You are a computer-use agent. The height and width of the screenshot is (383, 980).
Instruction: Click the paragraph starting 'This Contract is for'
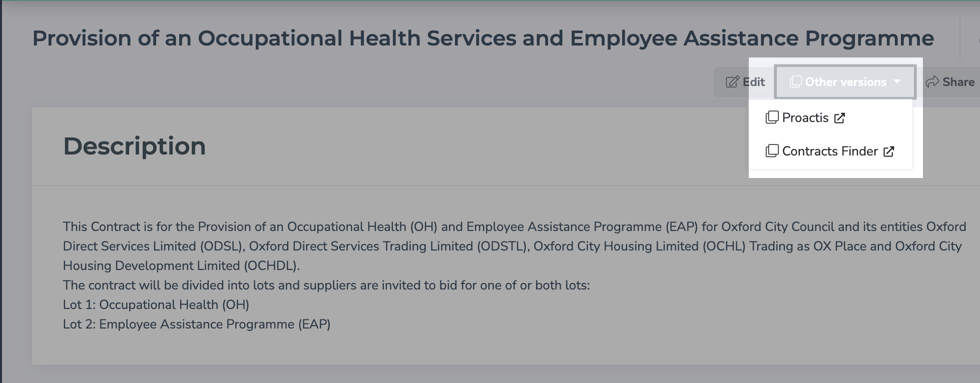515,246
